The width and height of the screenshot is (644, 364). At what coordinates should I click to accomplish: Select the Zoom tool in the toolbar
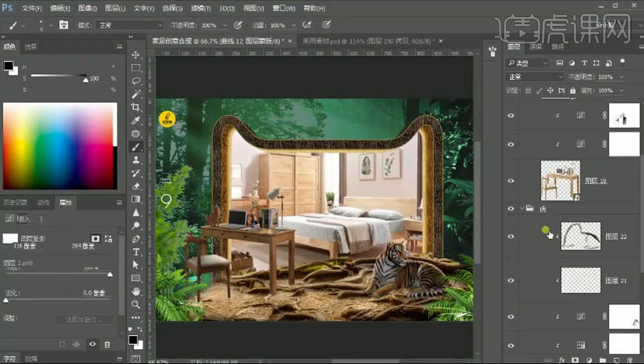pyautogui.click(x=136, y=304)
